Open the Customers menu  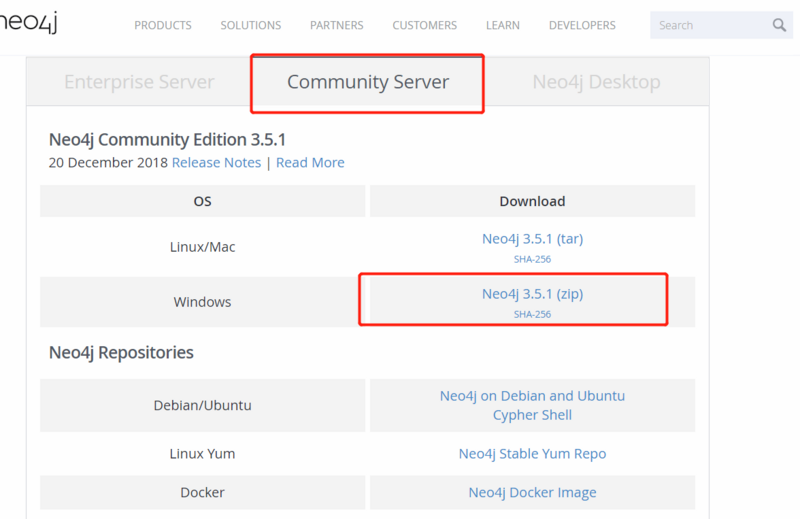point(425,25)
